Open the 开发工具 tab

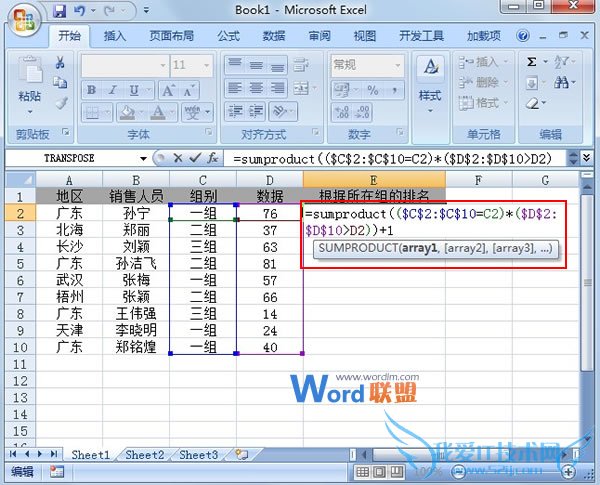point(421,36)
